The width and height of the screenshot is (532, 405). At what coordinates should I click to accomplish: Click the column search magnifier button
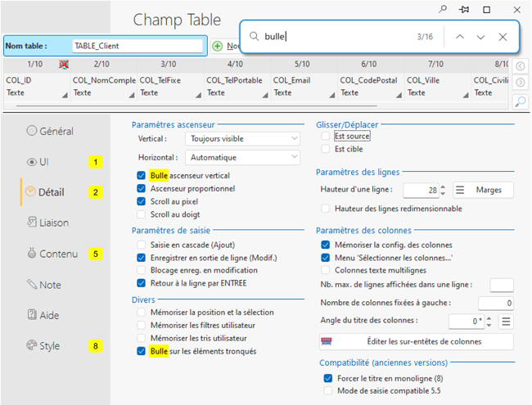tap(520, 101)
